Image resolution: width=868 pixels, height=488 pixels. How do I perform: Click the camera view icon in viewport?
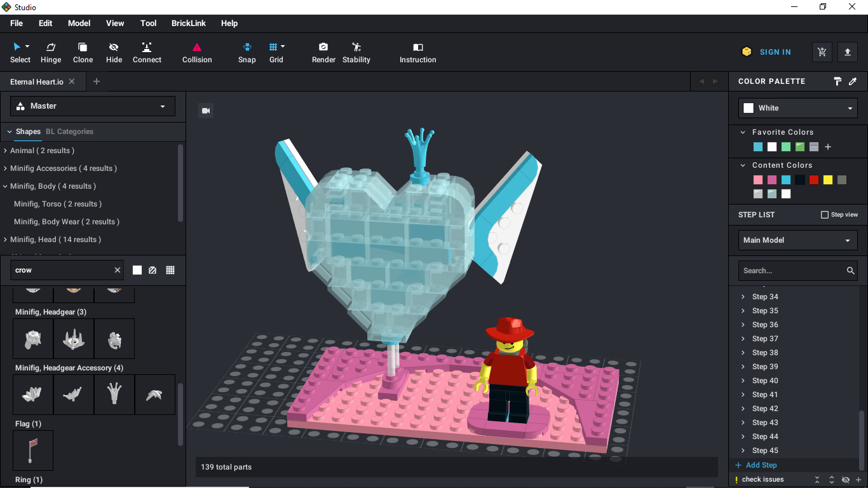(x=206, y=111)
